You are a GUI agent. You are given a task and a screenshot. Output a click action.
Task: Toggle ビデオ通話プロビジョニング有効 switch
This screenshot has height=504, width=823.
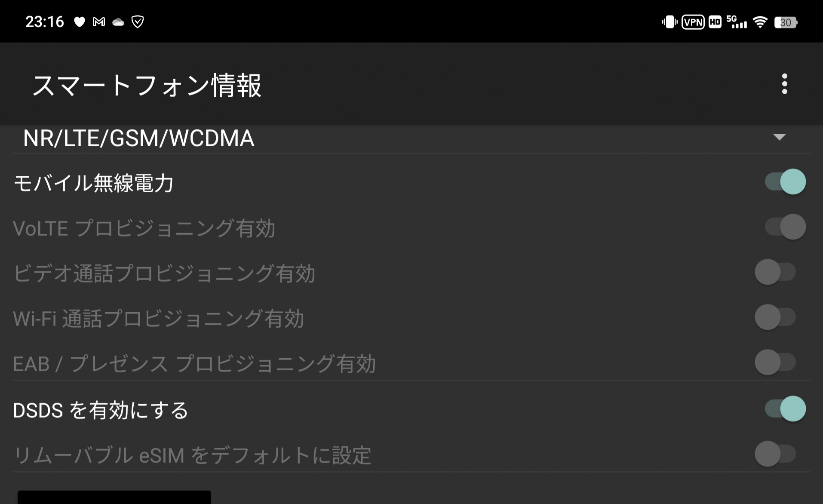click(775, 272)
